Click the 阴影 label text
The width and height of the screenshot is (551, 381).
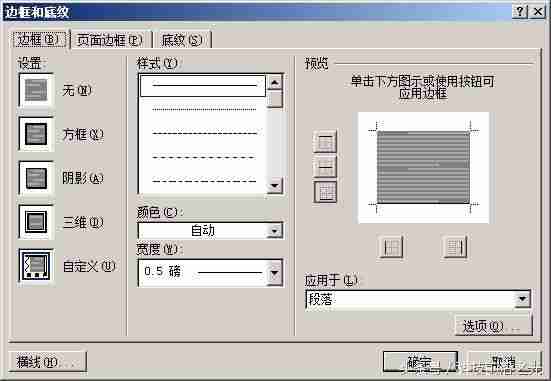pos(83,178)
